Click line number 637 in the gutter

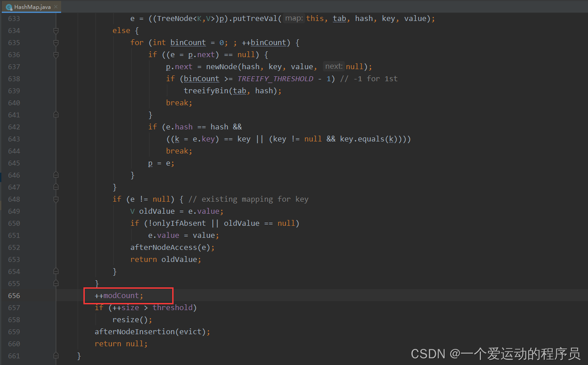coord(14,66)
